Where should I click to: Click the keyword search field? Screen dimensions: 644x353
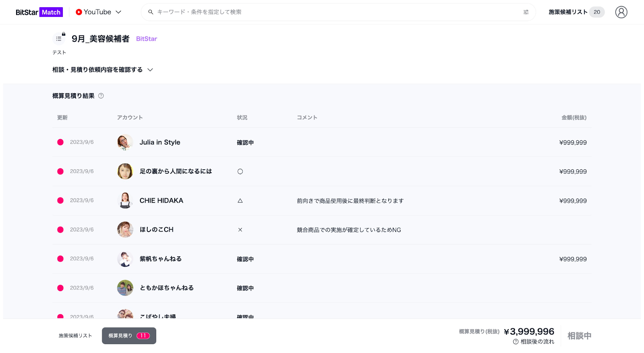[x=338, y=12]
